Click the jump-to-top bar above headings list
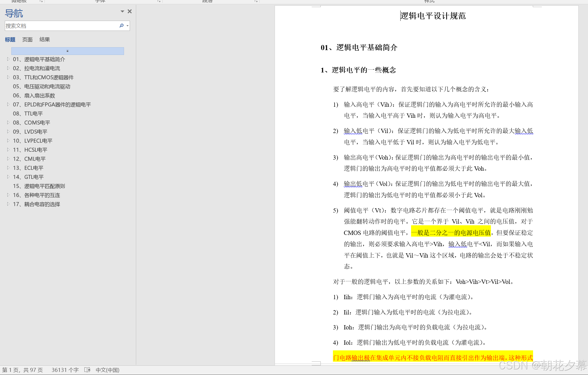 point(67,51)
